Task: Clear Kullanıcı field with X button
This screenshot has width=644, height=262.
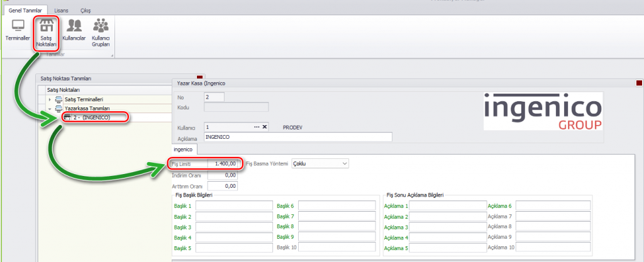Action: pos(265,127)
